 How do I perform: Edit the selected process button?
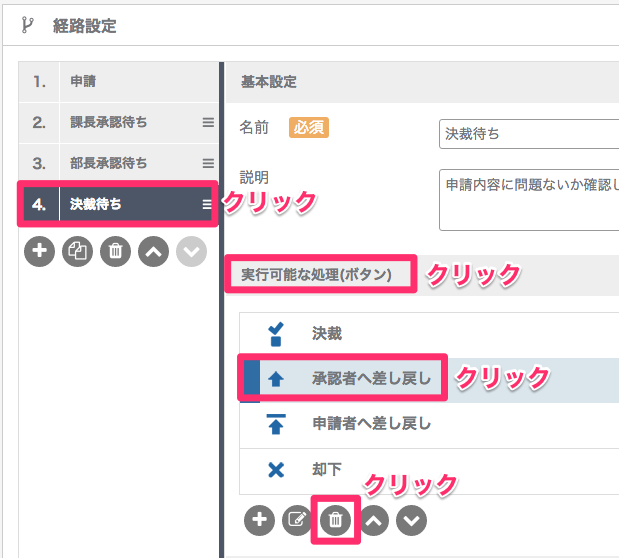click(x=297, y=520)
